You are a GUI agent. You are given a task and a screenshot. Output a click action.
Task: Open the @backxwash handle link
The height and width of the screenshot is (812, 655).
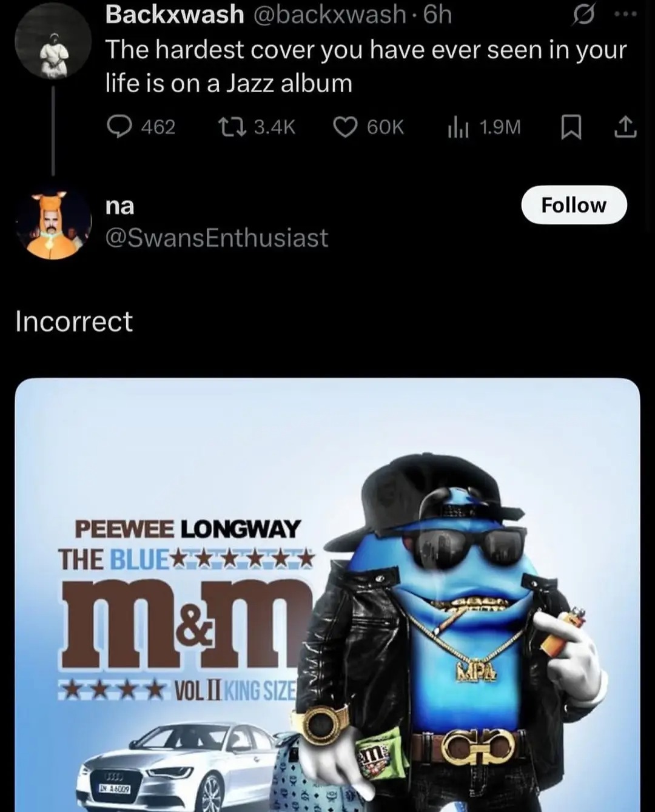[328, 15]
